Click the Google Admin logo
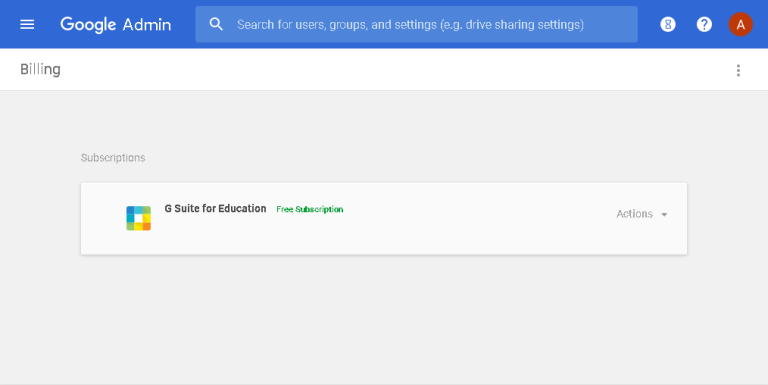Screen dimensions: 768x385 point(116,24)
